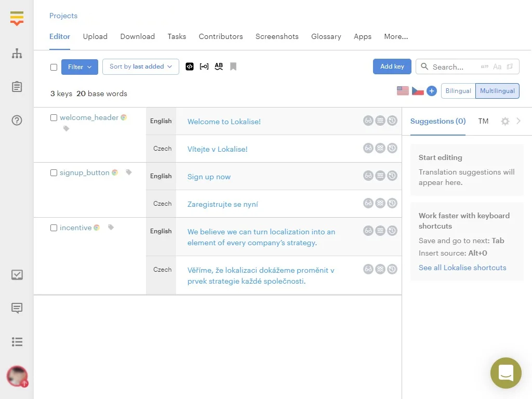Follow the See all Lokalise shortcuts link
The height and width of the screenshot is (399, 532).
pos(462,268)
